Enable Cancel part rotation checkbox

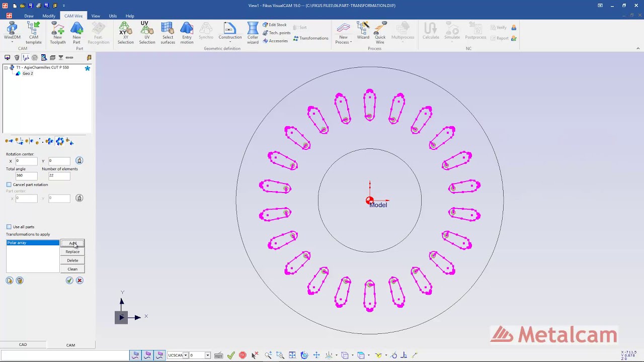click(x=9, y=185)
